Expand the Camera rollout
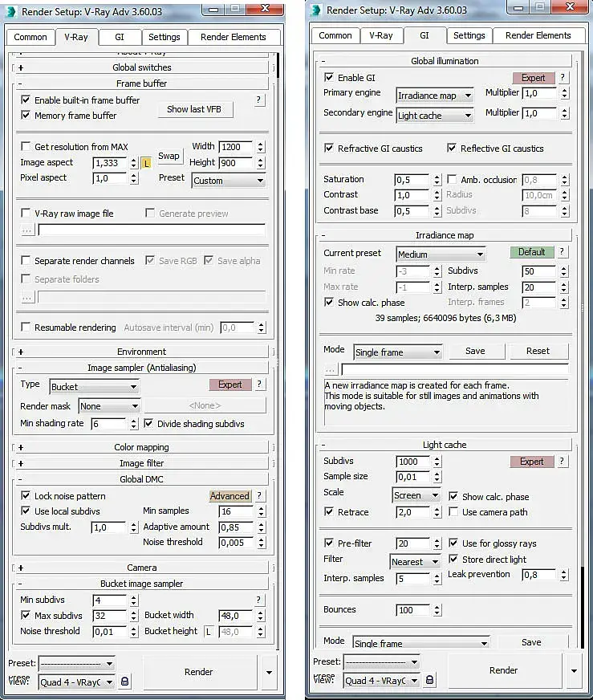 pos(142,568)
